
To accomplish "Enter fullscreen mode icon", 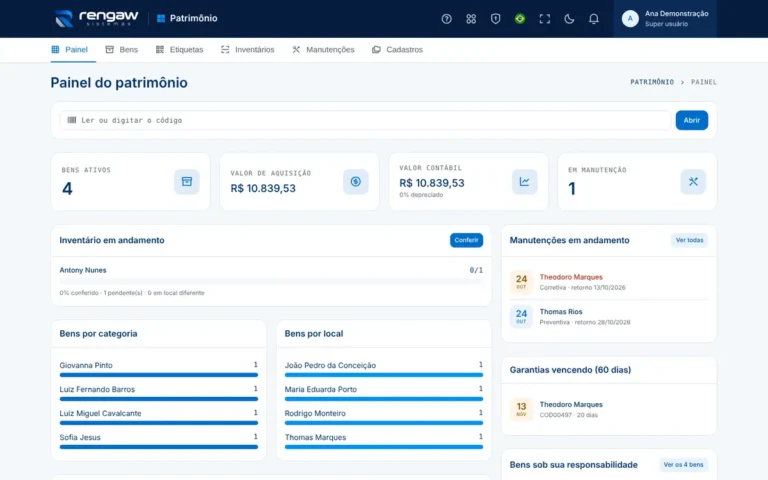I will coord(544,19).
